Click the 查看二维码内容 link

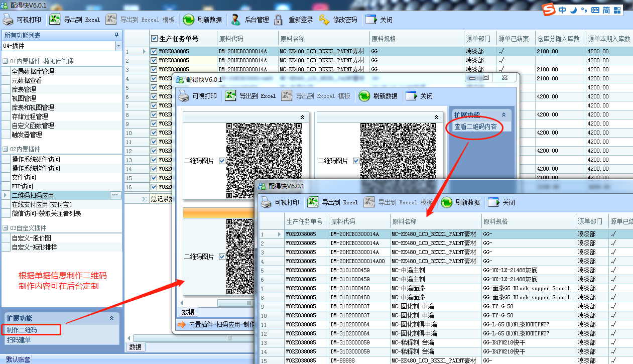point(475,127)
